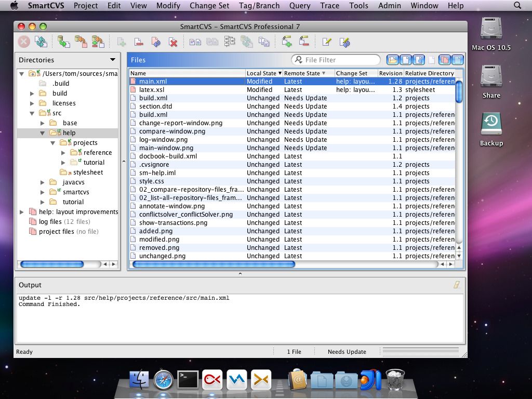Expand the 'help: layout improvements' change set node
Image resolution: width=532 pixels, height=399 pixels.
coord(22,212)
